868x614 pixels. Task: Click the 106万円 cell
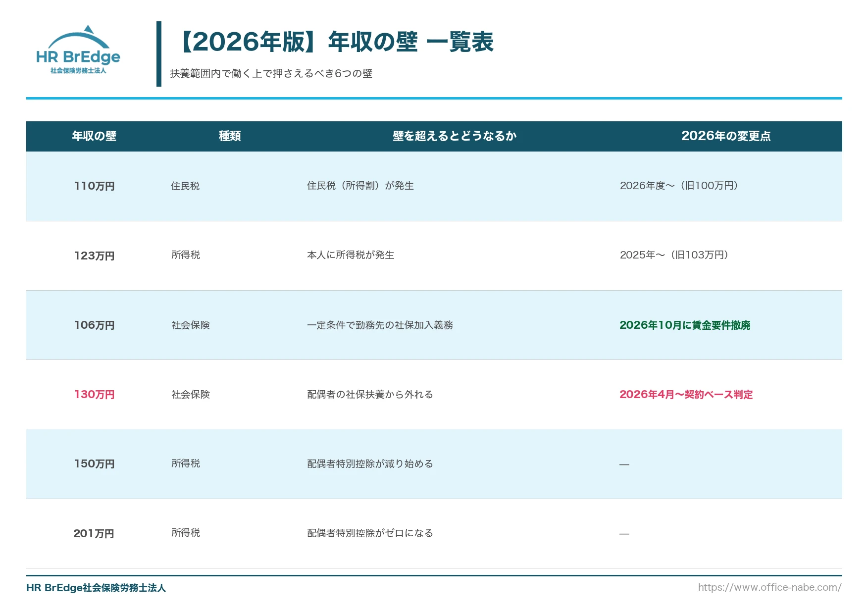pyautogui.click(x=94, y=325)
